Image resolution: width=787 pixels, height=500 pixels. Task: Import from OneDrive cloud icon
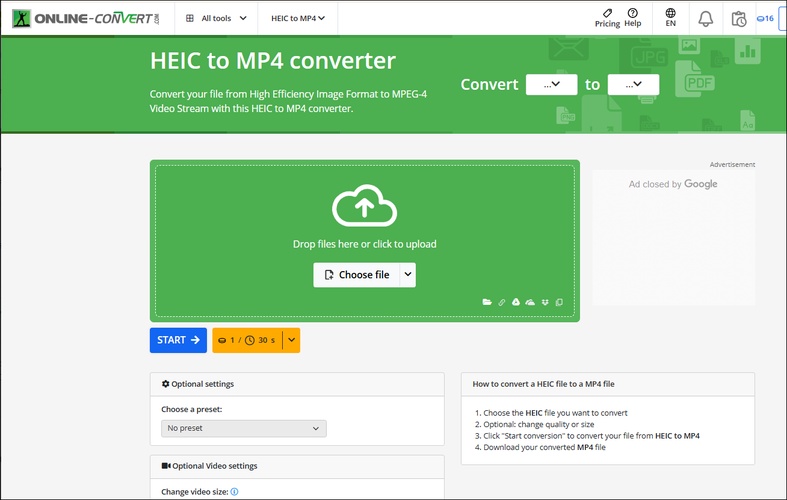point(530,302)
